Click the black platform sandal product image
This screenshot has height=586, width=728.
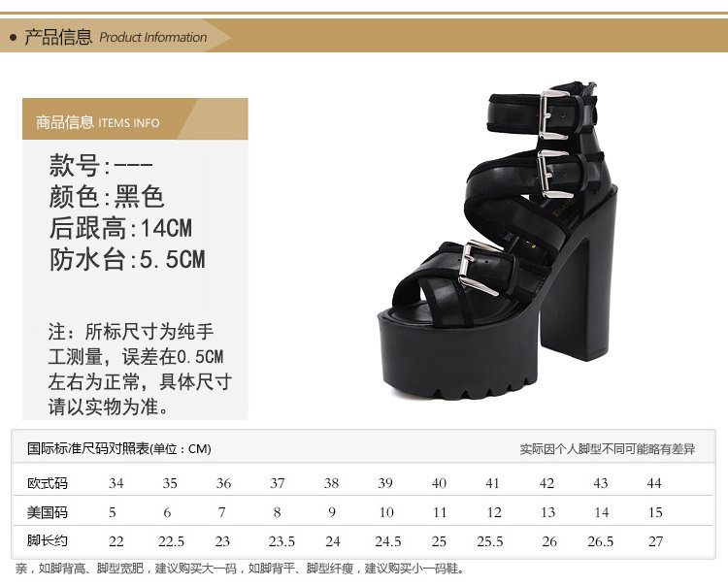[x=498, y=241]
